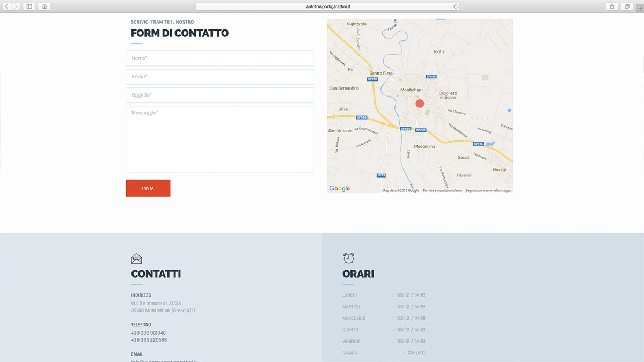Click the Boschetti di Sopra map label

448,95
